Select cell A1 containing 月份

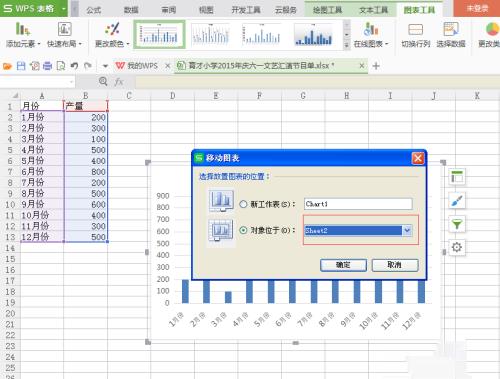click(42, 106)
